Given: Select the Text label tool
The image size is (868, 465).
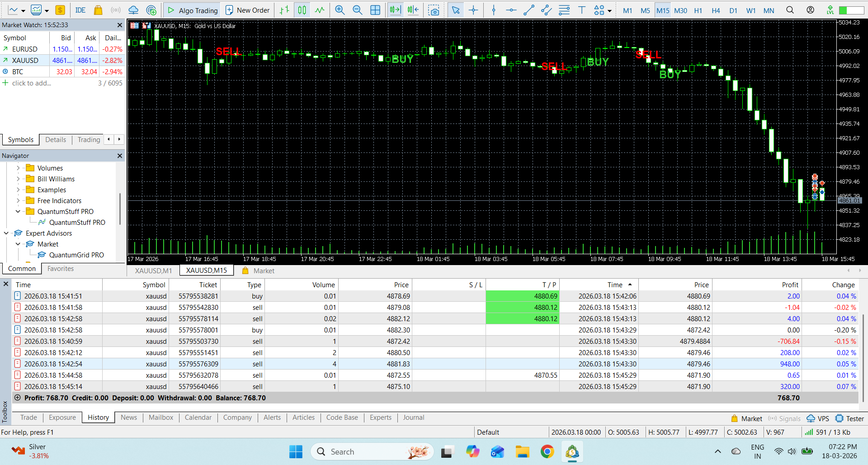Looking at the screenshot, I should (582, 10).
